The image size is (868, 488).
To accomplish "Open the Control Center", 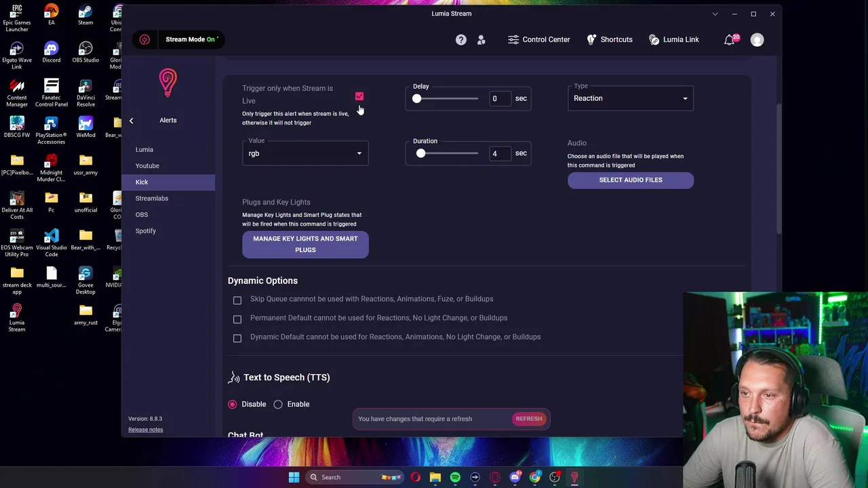I will (539, 40).
